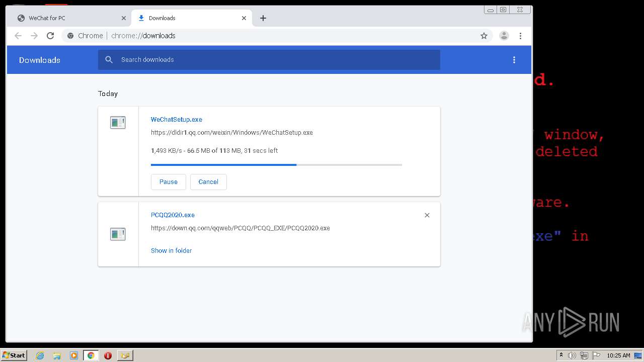Image resolution: width=644 pixels, height=362 pixels.
Task: Click the down.qq.com PCQQ2020 URL
Action: [x=240, y=228]
